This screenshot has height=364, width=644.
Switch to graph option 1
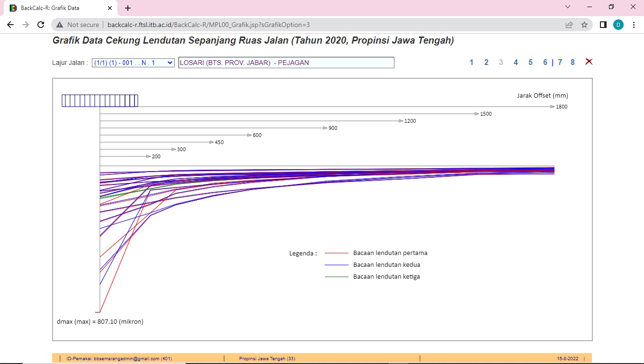pyautogui.click(x=471, y=63)
